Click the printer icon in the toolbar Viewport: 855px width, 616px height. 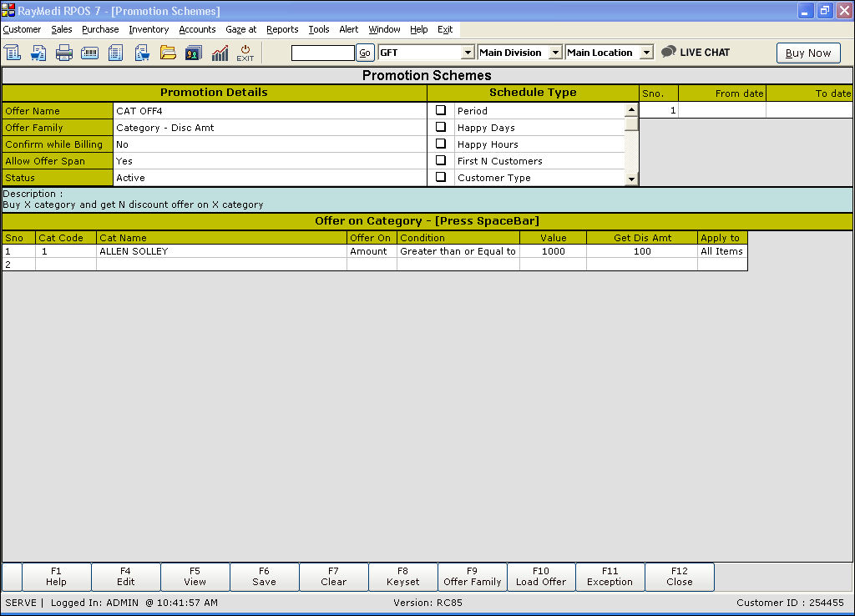pyautogui.click(x=64, y=53)
